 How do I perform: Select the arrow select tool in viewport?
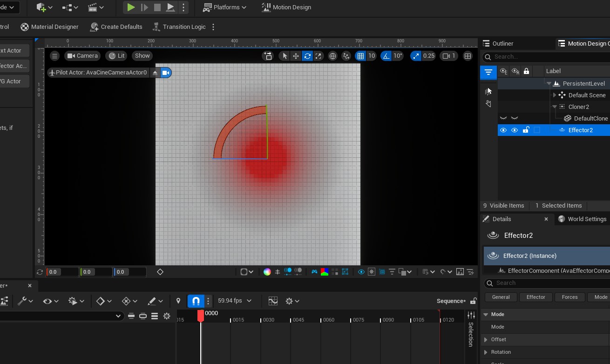(x=285, y=56)
